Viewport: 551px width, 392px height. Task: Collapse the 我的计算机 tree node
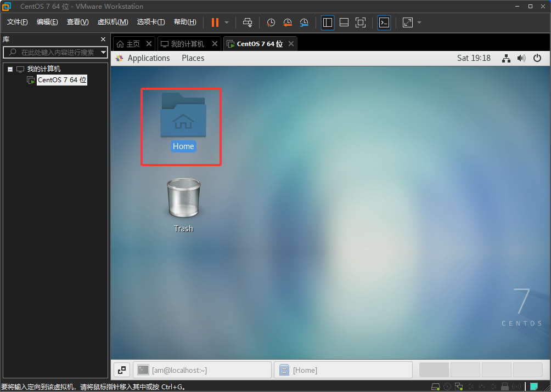point(10,69)
